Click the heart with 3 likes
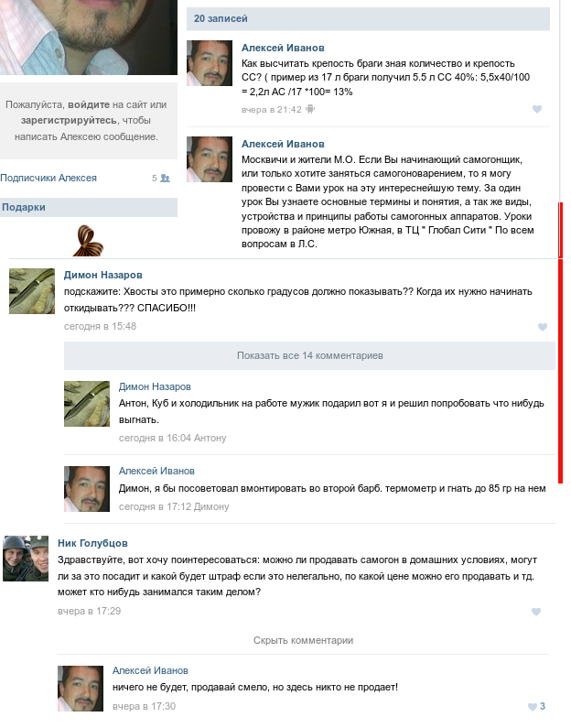 point(536,707)
